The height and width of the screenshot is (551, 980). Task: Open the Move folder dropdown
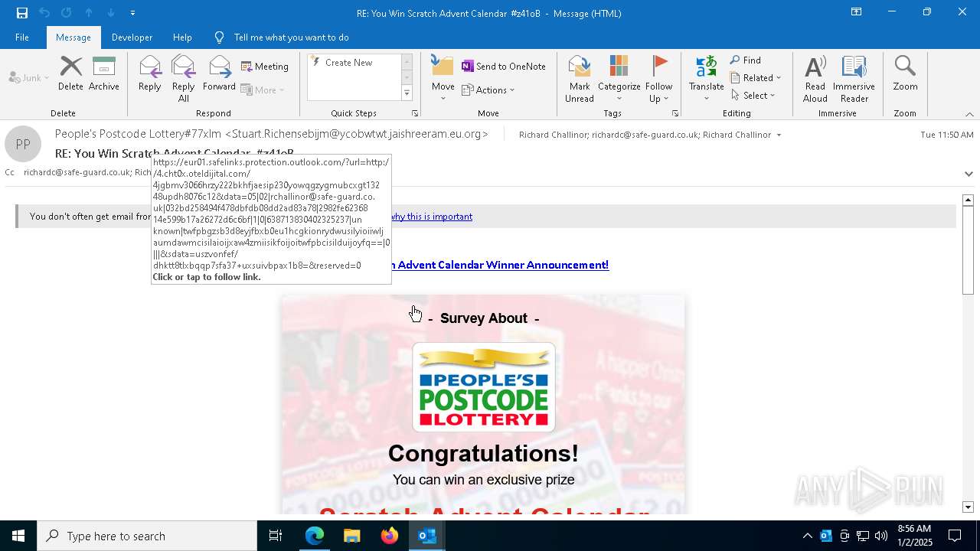coord(443,79)
